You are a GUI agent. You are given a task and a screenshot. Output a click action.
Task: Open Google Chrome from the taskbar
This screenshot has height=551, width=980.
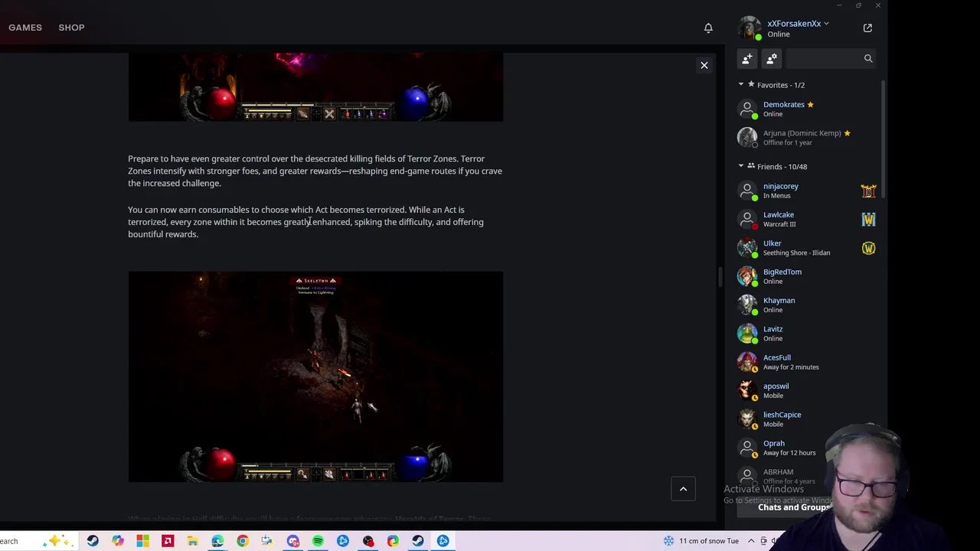pos(243,541)
